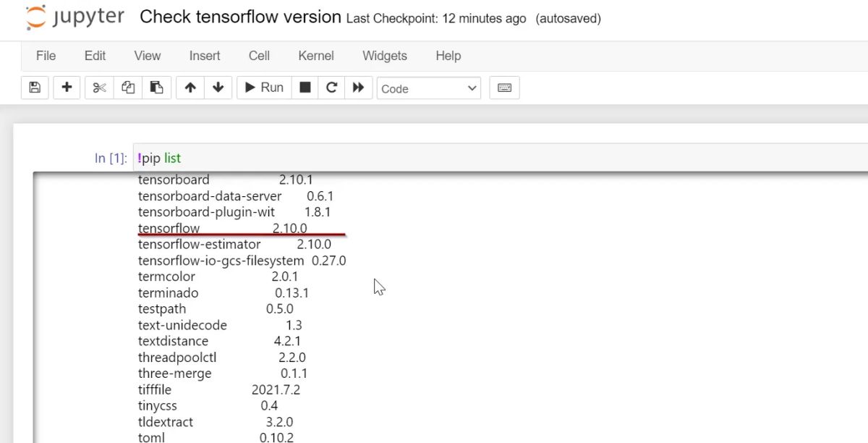Save and checkpoint the notebook

click(x=35, y=88)
